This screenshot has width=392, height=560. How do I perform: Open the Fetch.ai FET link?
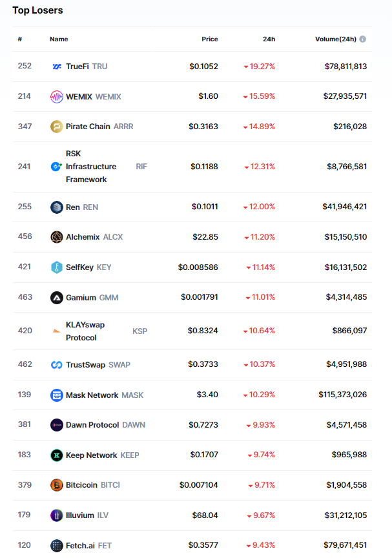click(88, 546)
